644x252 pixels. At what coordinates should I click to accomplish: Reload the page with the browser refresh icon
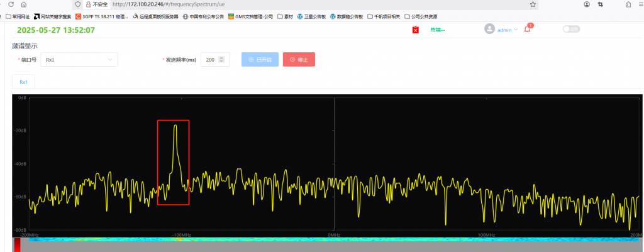click(x=11, y=4)
